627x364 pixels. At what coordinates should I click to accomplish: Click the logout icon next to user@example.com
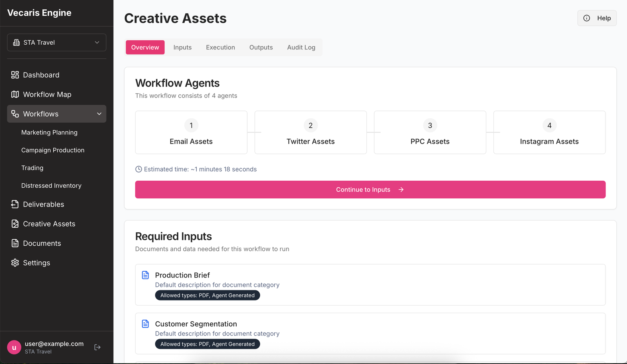click(x=97, y=347)
